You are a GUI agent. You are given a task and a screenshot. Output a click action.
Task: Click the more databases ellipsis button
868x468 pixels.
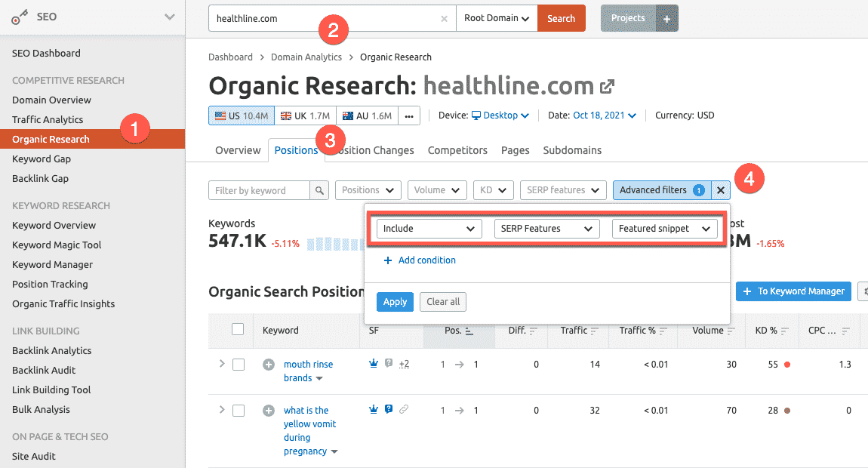coord(408,116)
